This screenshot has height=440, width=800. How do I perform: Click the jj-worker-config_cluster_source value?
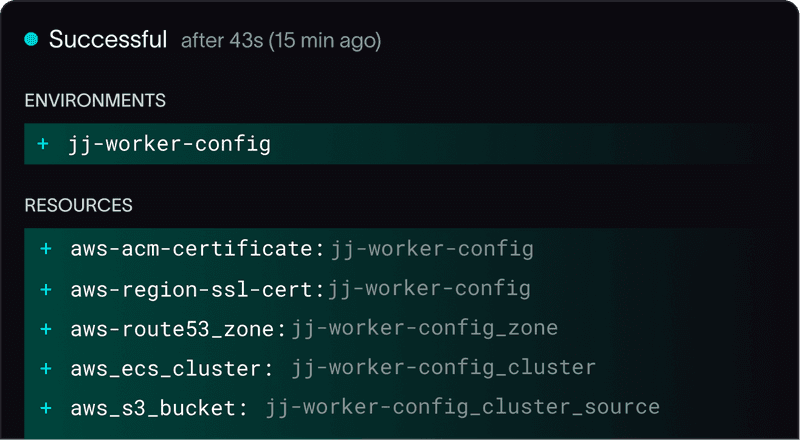coord(463,407)
